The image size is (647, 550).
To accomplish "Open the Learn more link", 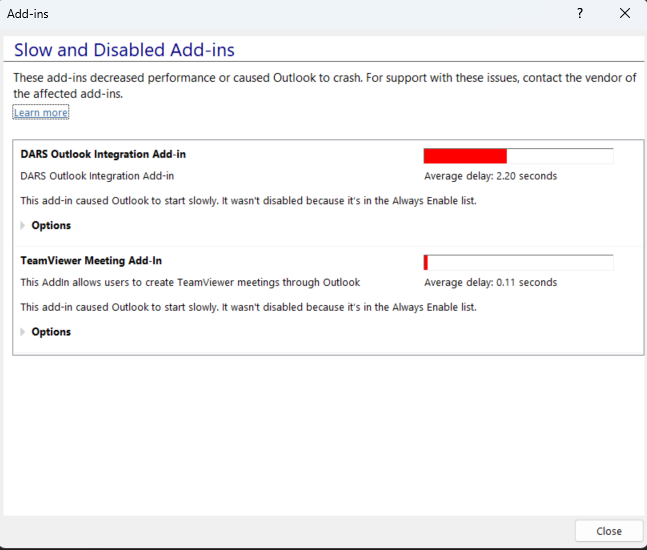I will [x=40, y=113].
